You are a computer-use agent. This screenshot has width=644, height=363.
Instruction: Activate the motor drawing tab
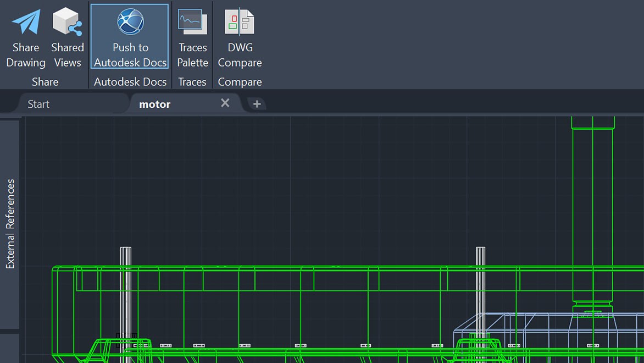(154, 103)
